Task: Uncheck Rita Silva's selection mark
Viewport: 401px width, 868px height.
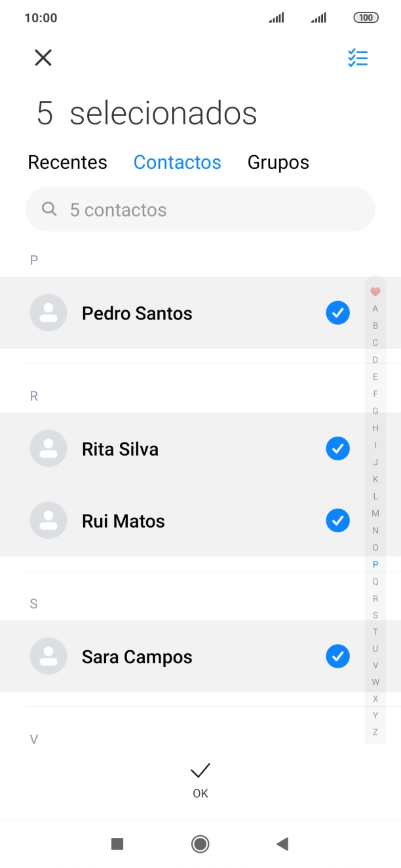Action: pyautogui.click(x=337, y=448)
